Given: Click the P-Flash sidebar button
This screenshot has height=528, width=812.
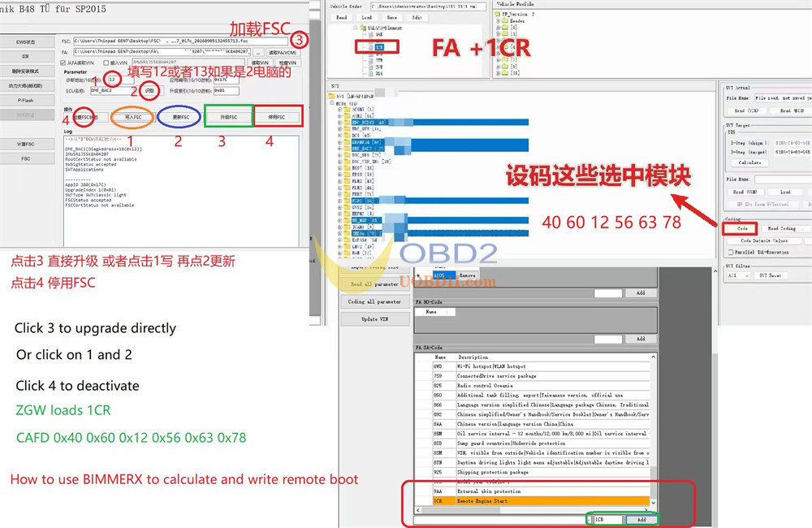Looking at the screenshot, I should pyautogui.click(x=26, y=101).
